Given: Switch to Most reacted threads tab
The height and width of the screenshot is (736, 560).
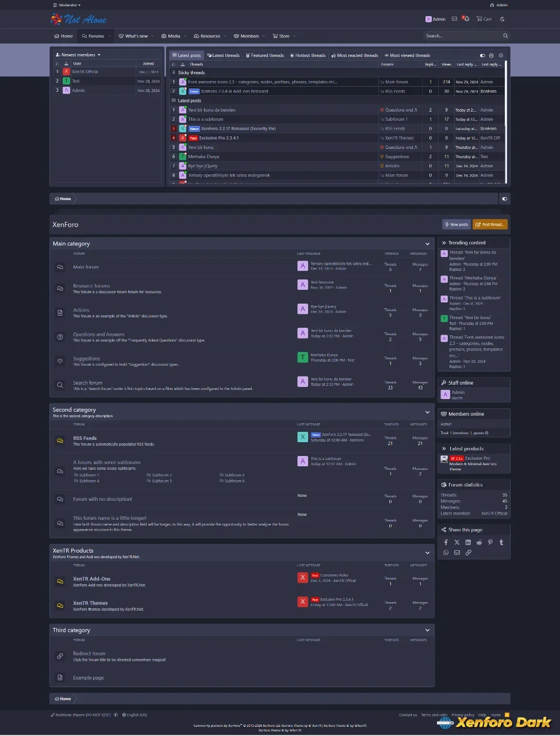Looking at the screenshot, I should click(355, 55).
